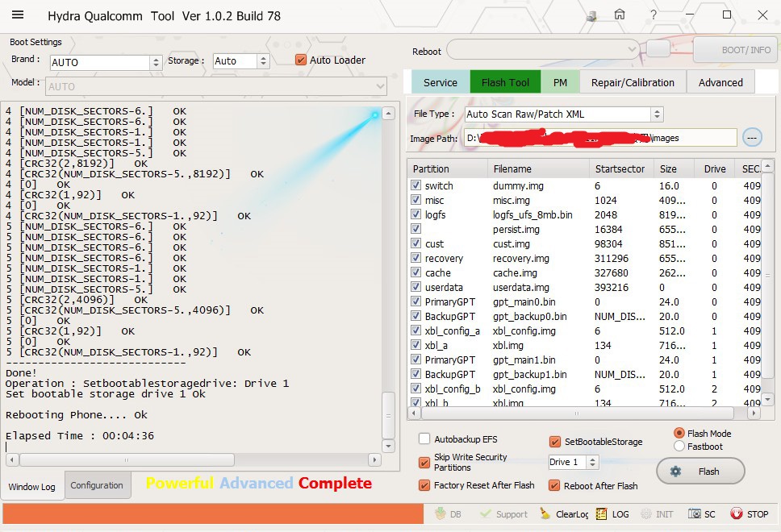781x532 pixels.
Task: Uncheck persist.img row checkbox
Action: coord(416,229)
